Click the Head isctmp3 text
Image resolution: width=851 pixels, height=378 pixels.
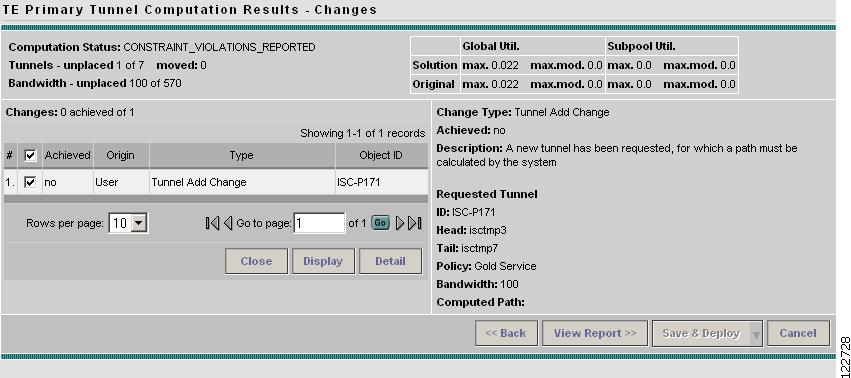[x=471, y=230]
